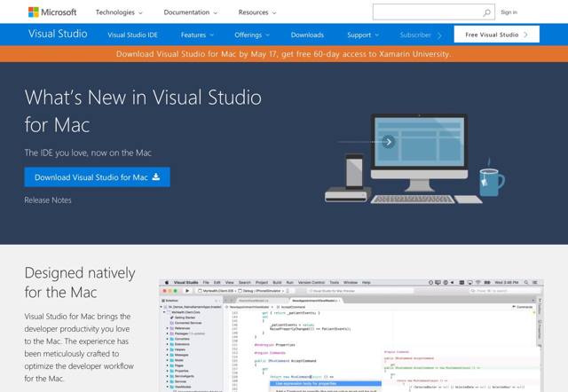Expand the Support menu
568x392 pixels.
pyautogui.click(x=363, y=35)
